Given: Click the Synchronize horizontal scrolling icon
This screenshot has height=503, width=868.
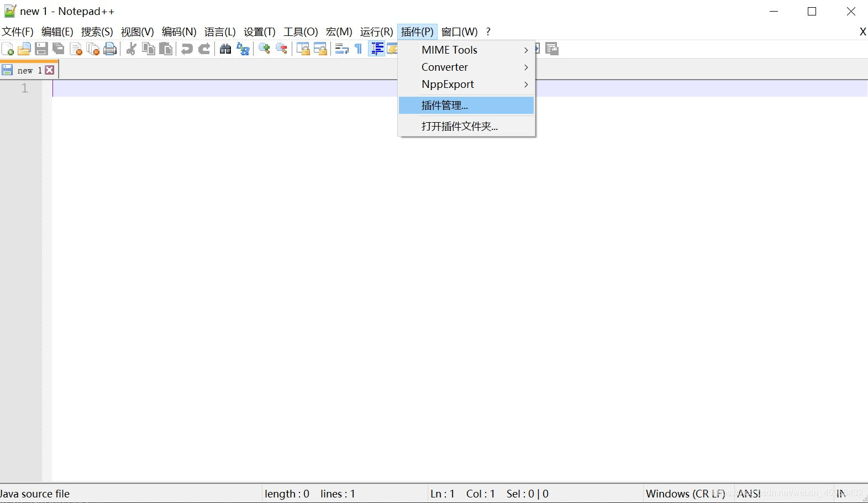Looking at the screenshot, I should (320, 49).
